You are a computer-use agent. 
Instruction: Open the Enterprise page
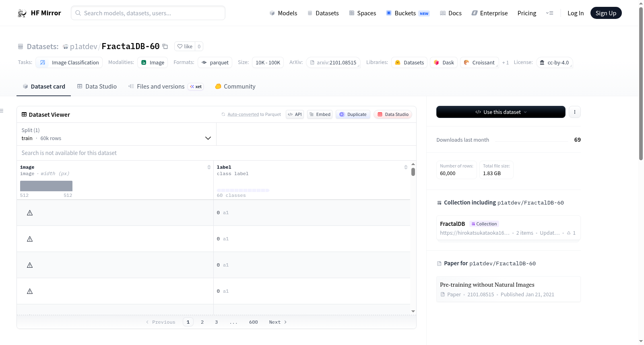(x=489, y=13)
